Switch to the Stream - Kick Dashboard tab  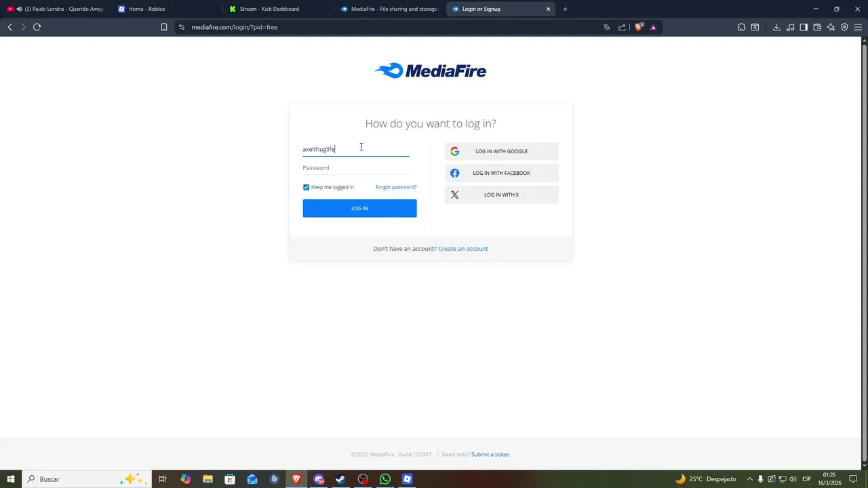[x=278, y=9]
